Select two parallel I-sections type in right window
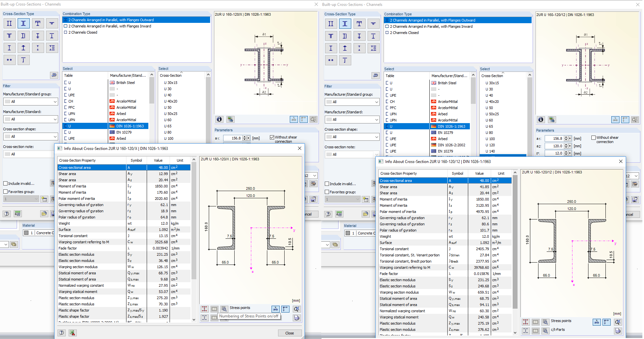The height and width of the screenshot is (339, 644). 331,24
